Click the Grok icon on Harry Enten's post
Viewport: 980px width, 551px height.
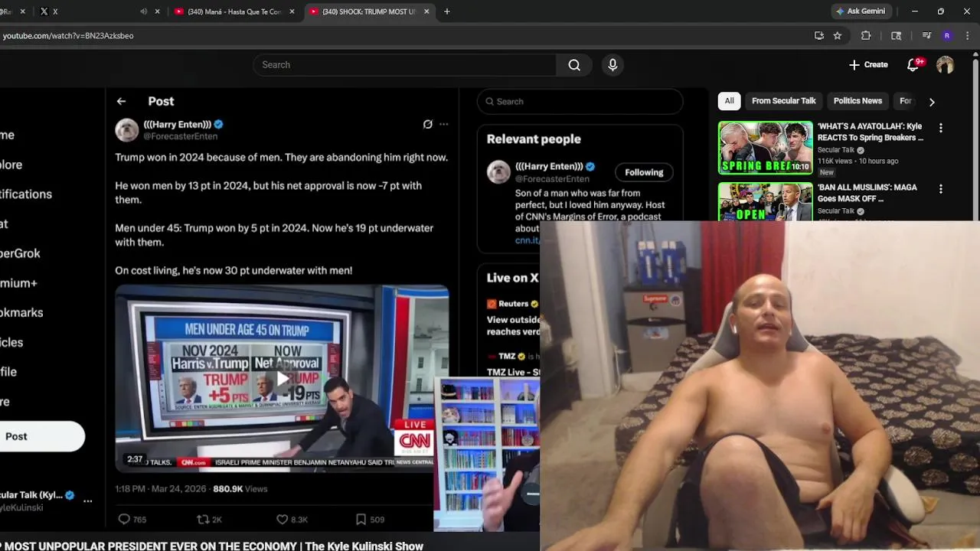427,124
